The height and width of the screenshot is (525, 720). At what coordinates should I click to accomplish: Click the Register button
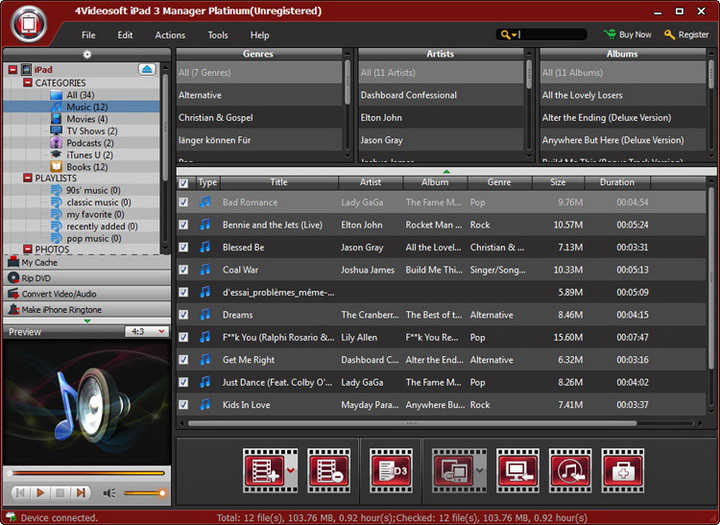coord(686,34)
